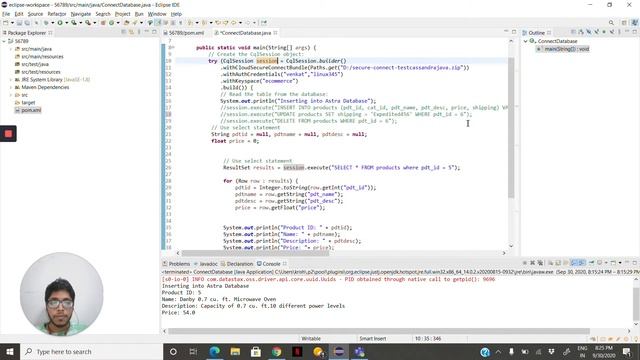Open Google Chrome from taskbar
Viewport: 640px width, 360px height.
[x=276, y=351]
